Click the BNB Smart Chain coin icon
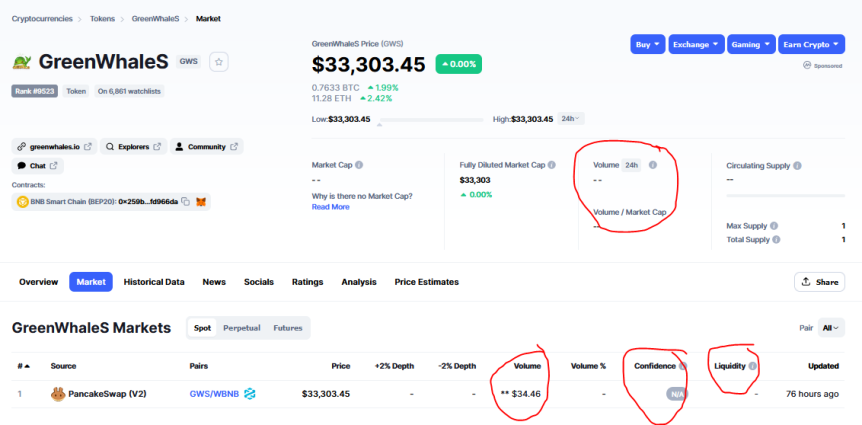The image size is (862, 425). coord(23,202)
